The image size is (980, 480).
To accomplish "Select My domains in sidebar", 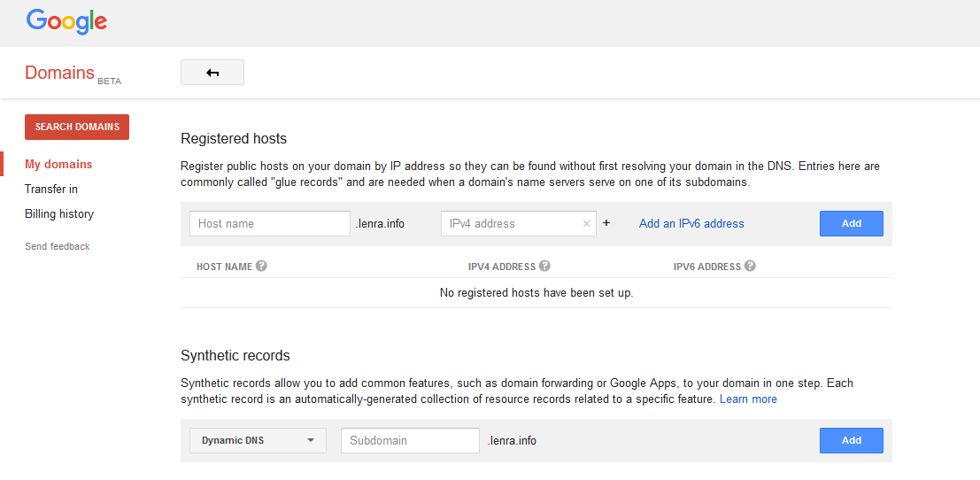I will point(58,164).
